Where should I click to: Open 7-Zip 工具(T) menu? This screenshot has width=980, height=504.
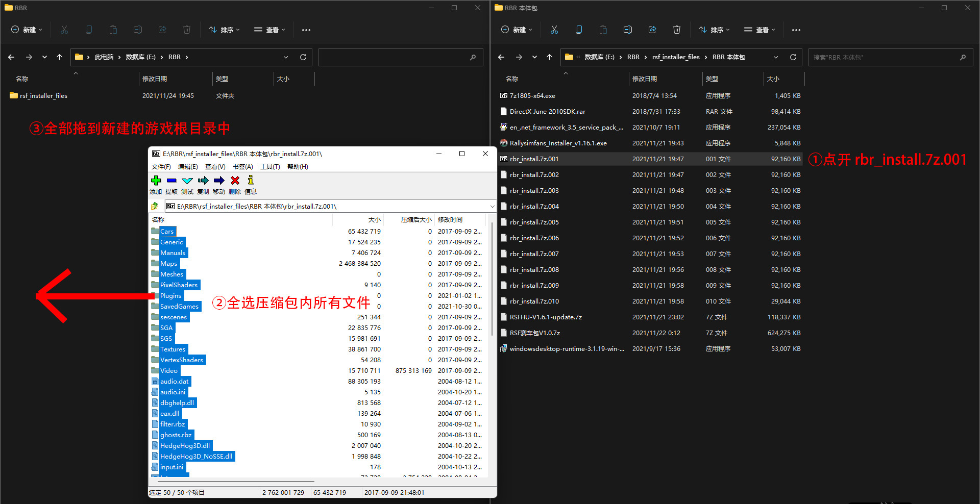click(270, 167)
